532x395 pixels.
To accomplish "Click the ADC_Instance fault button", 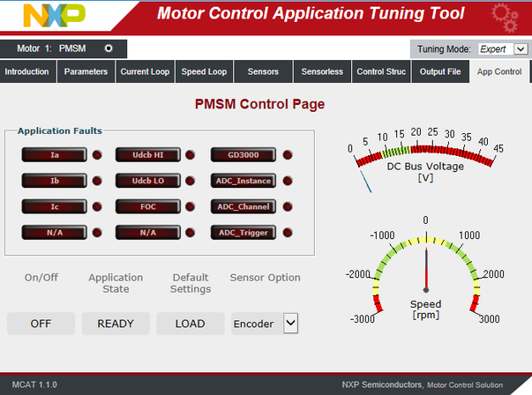I will [x=244, y=181].
